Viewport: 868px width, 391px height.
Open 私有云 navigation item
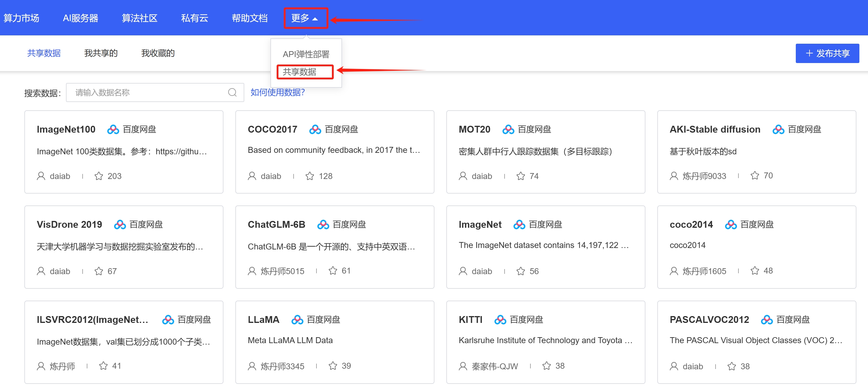194,18
